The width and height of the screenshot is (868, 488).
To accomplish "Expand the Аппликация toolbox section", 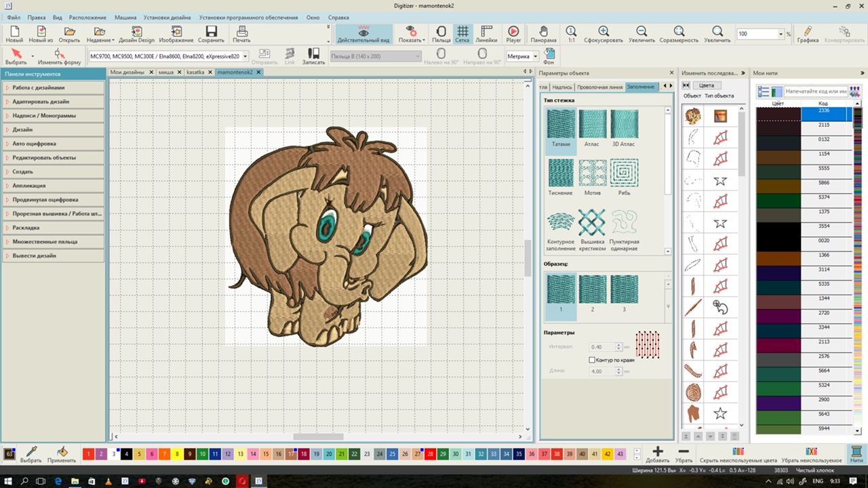I will coord(53,186).
